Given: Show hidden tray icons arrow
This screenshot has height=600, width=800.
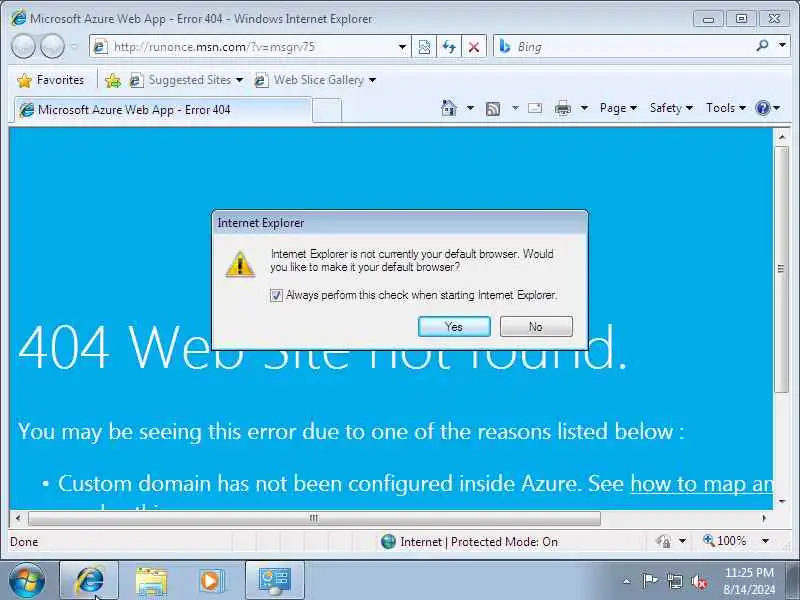Looking at the screenshot, I should (x=627, y=581).
